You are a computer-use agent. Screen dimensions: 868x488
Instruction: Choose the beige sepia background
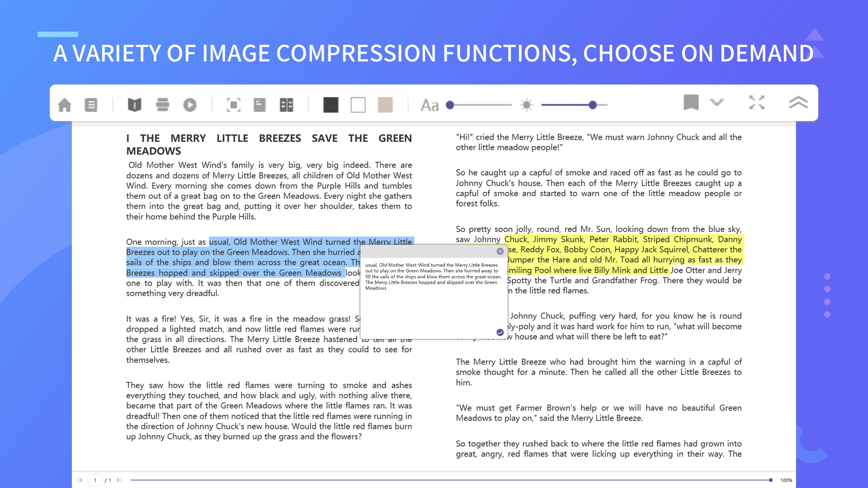[385, 105]
